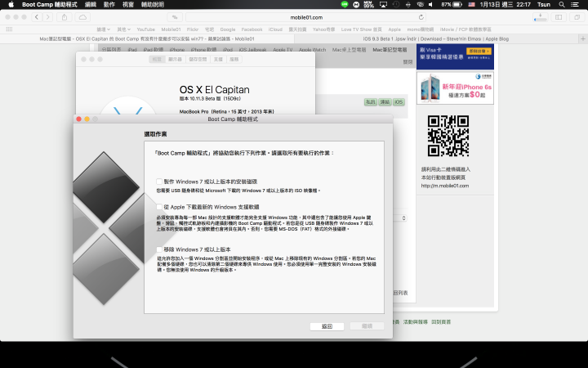Open the Apple menu

point(11,5)
